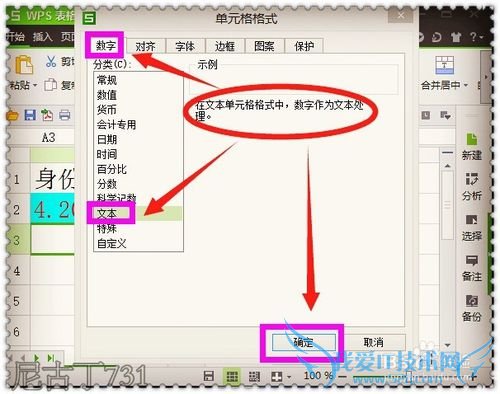Click the scissors Cut icon

coord(51,61)
